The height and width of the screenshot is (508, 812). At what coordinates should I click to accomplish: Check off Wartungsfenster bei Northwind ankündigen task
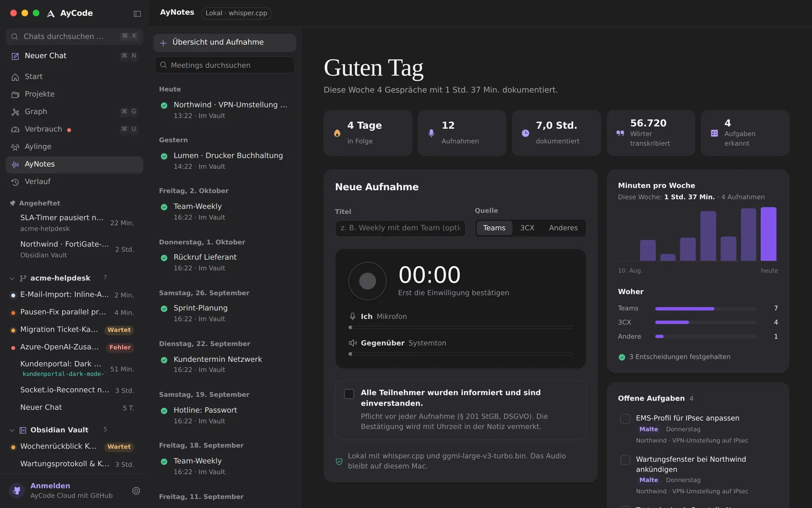click(625, 460)
